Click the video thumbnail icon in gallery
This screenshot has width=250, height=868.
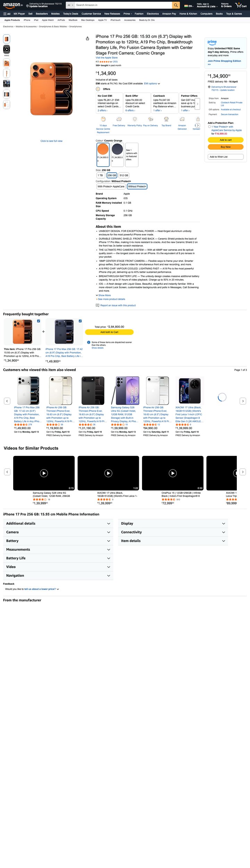(7, 49)
